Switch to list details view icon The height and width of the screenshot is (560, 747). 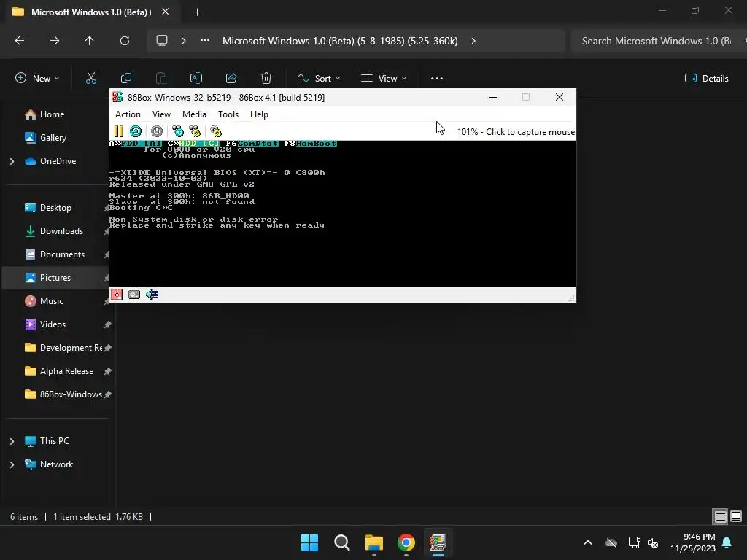point(720,517)
